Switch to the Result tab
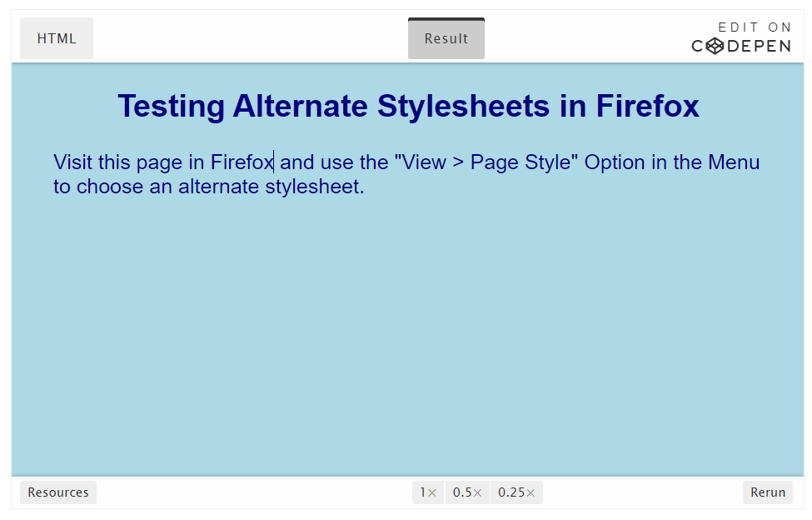812x520 pixels. pyautogui.click(x=446, y=38)
